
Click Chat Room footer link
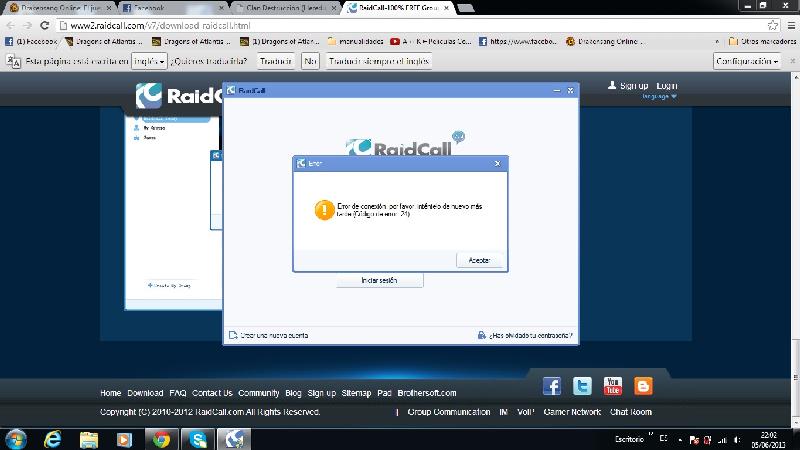(x=631, y=412)
